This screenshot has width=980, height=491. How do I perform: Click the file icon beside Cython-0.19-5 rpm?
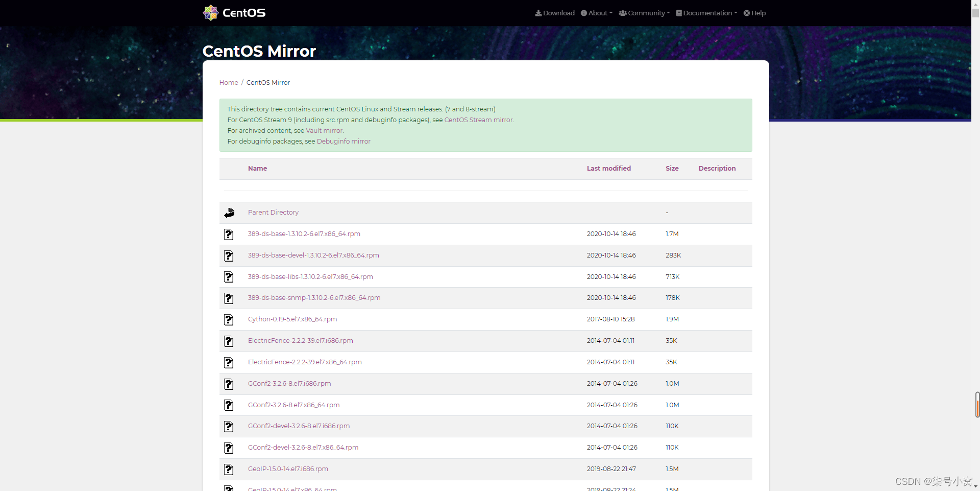point(229,320)
